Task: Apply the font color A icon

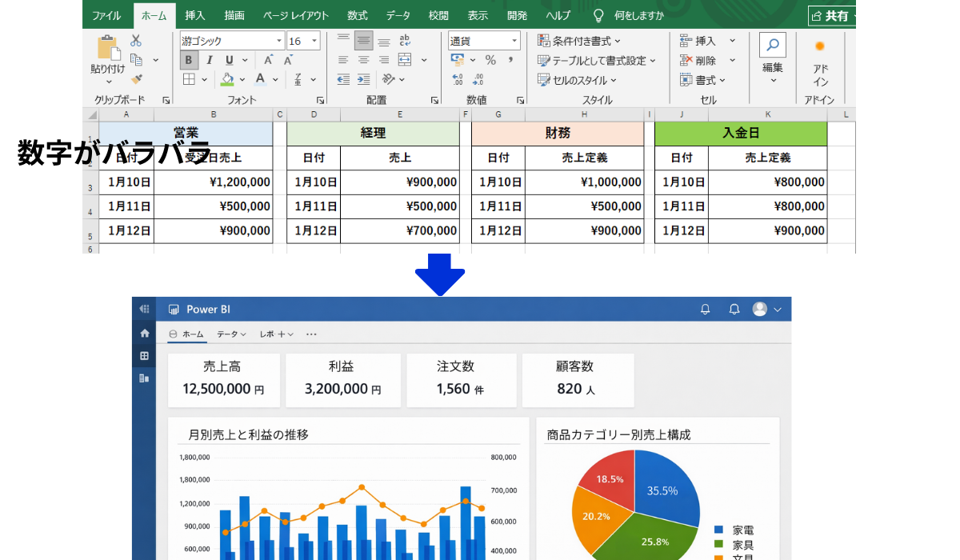Action: [260, 79]
